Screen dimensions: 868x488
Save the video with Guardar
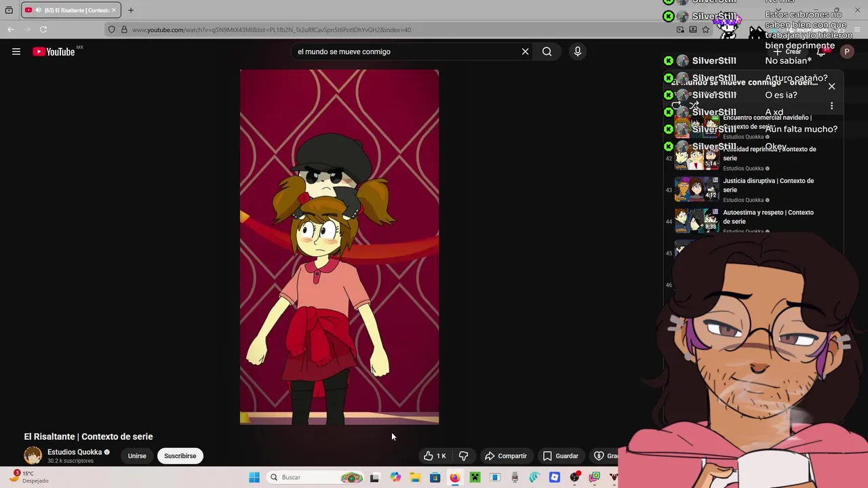tap(561, 456)
